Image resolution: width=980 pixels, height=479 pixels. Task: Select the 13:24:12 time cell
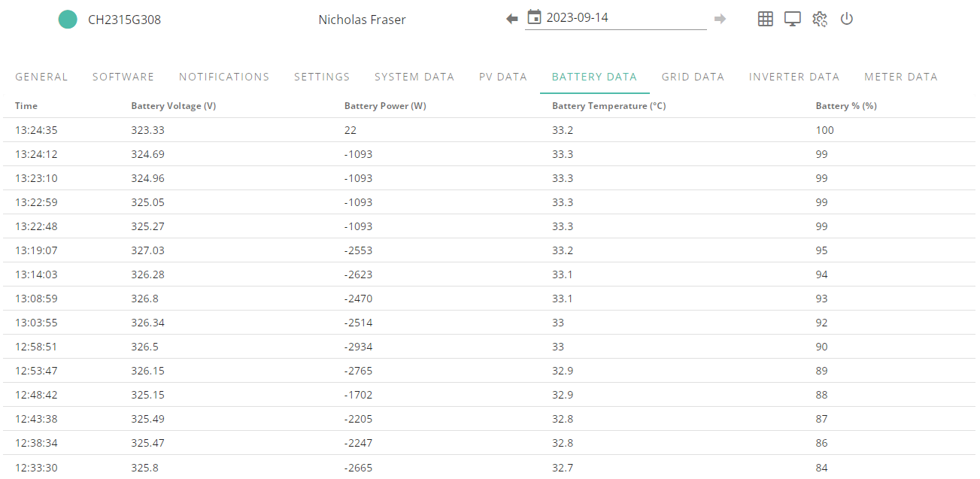[36, 154]
